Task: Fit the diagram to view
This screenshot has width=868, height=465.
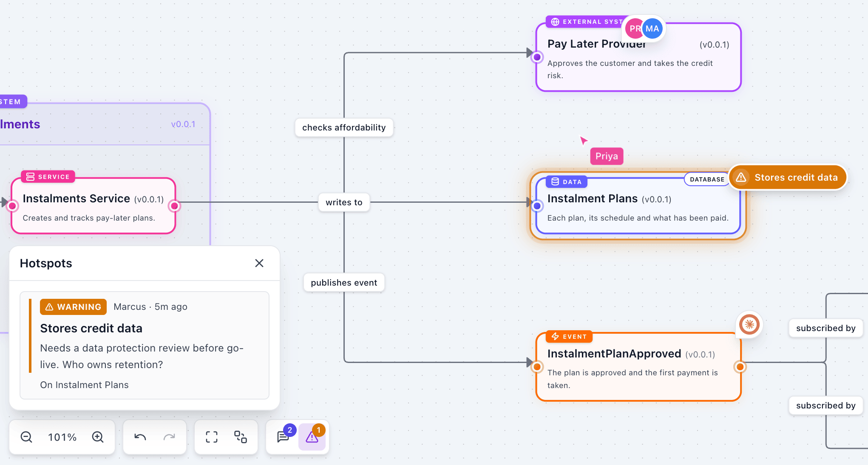Action: (212, 437)
